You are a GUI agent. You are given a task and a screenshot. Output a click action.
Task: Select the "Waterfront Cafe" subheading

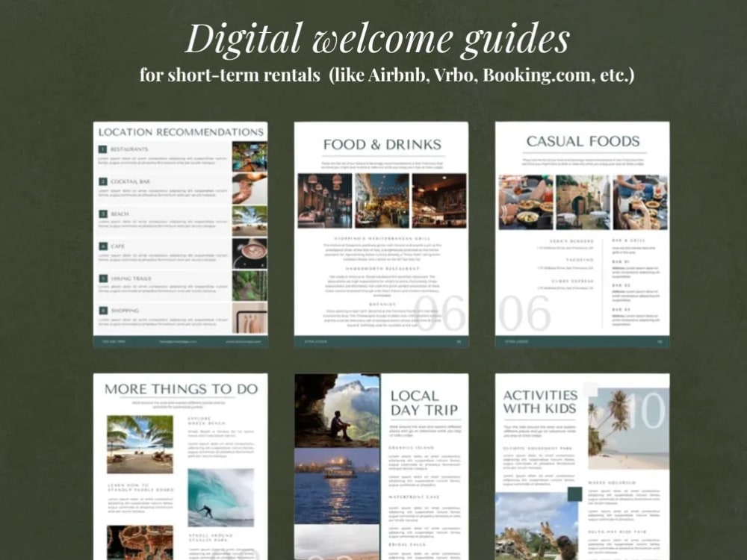(x=414, y=497)
